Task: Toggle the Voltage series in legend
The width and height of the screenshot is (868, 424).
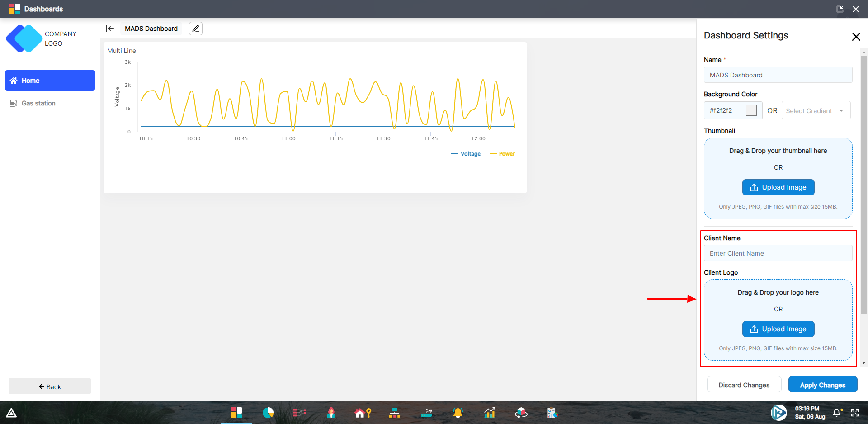Action: 466,154
